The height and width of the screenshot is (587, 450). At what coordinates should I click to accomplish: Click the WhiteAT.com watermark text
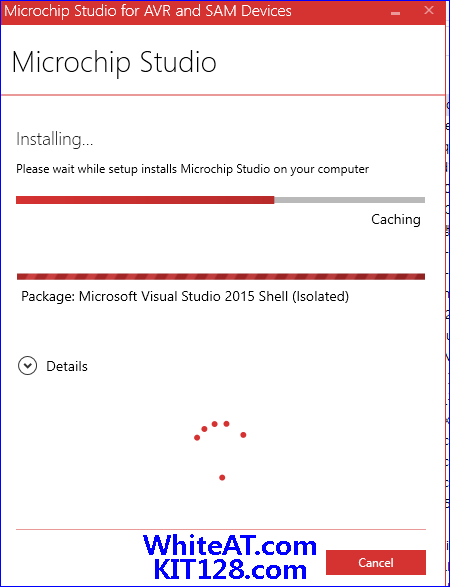tap(229, 545)
